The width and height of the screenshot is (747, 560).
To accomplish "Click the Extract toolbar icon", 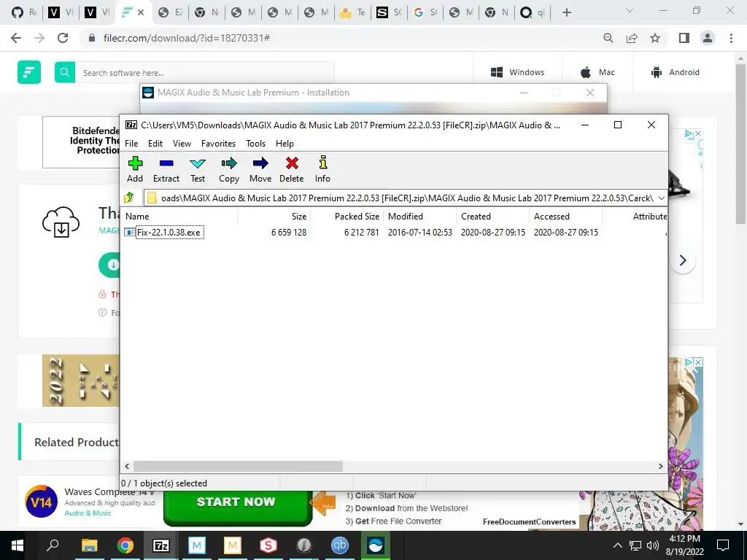I will click(166, 169).
